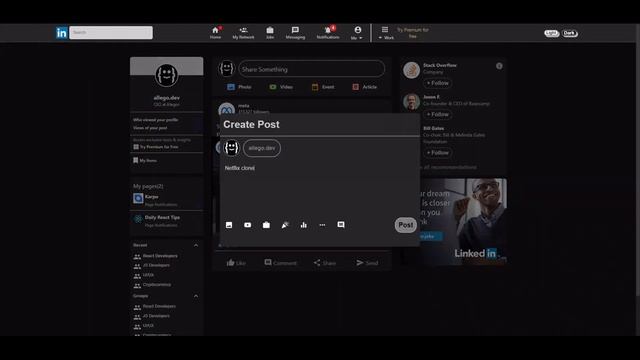Comment on the feed post

[x=280, y=263]
